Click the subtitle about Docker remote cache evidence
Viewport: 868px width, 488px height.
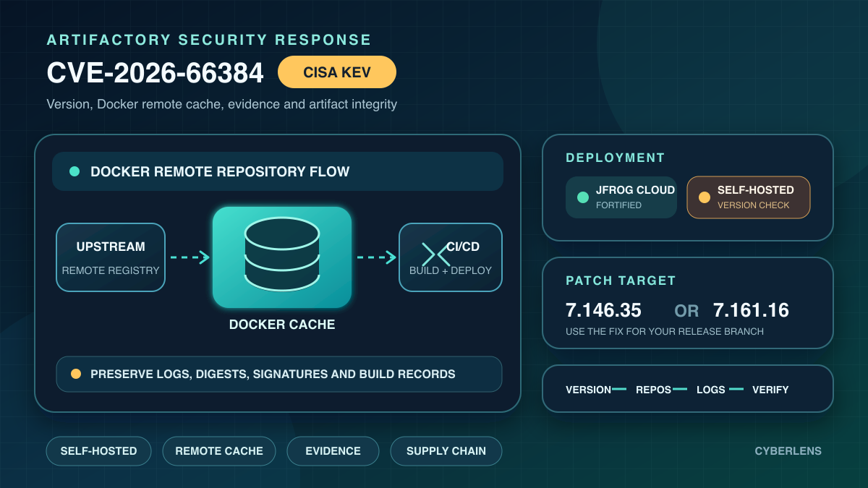pos(222,104)
